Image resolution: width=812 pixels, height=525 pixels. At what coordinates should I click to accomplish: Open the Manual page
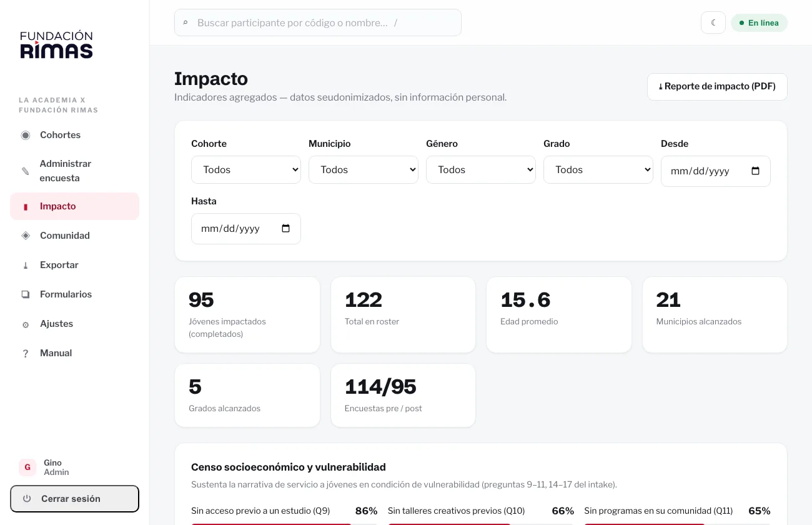[74, 353]
